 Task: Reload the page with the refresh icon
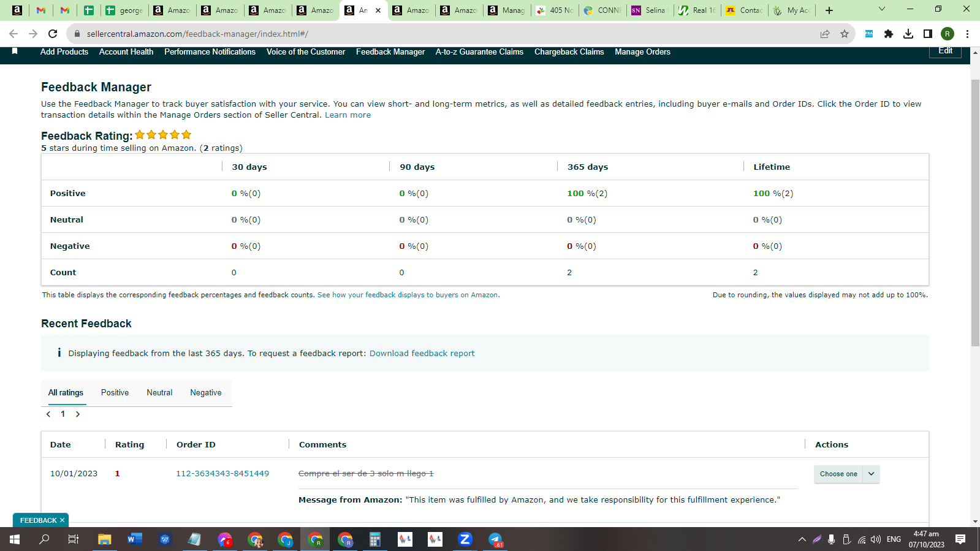click(53, 34)
